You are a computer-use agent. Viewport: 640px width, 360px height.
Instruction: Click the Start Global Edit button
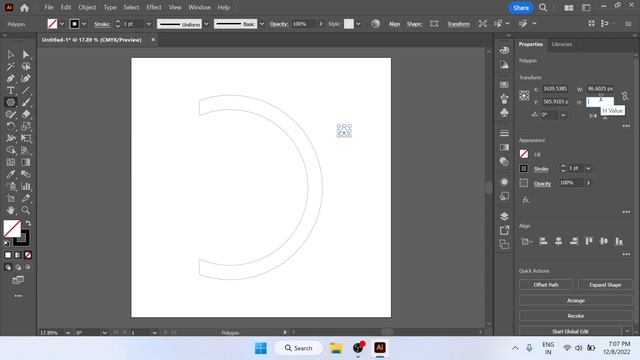click(x=570, y=331)
